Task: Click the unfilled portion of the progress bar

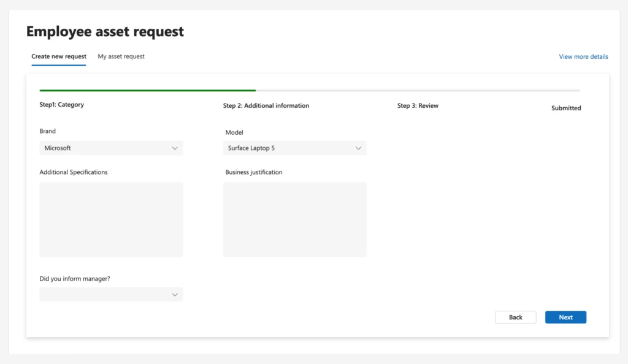Action: click(417, 89)
